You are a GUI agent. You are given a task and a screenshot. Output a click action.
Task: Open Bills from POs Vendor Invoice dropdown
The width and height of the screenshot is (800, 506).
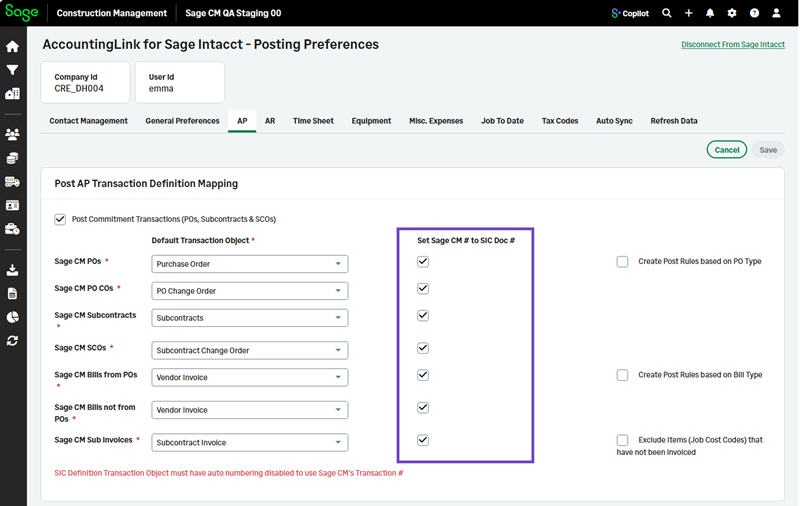tap(249, 377)
